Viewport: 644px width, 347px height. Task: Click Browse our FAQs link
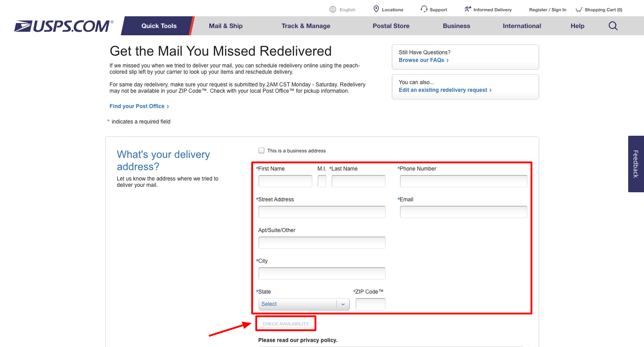[x=423, y=60]
